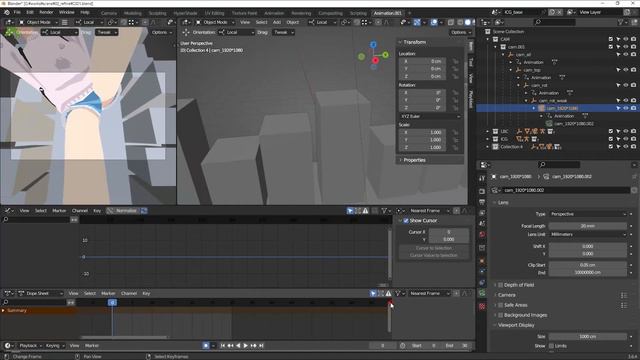Viewport: 640px width, 360px height.
Task: Click the End frame field in timeline
Action: (x=456, y=346)
